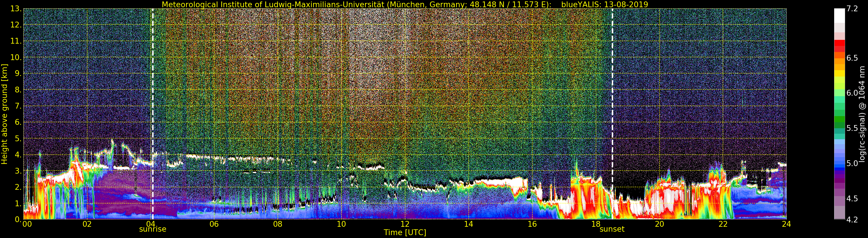The width and height of the screenshot is (868, 238).
Task: Click height axis tick label 5.
Action: [18, 138]
